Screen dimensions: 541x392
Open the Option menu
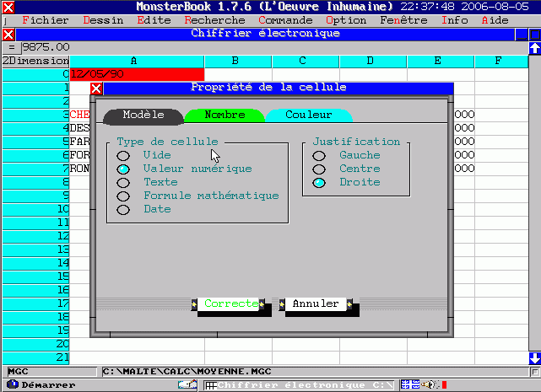pyautogui.click(x=346, y=20)
